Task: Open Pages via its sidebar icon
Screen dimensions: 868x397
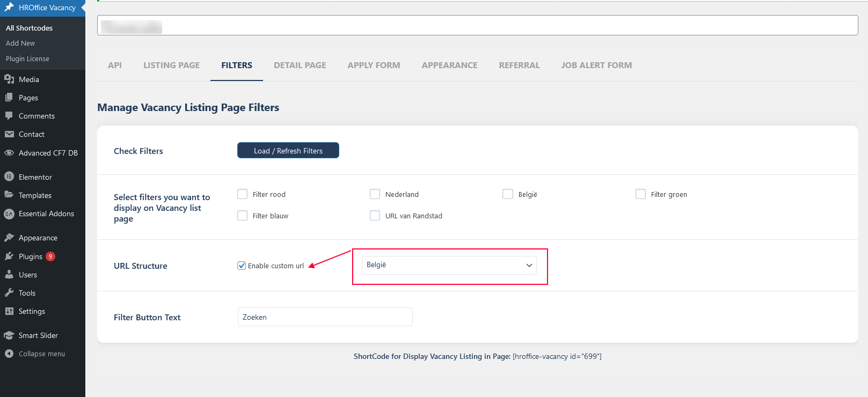Action: pos(9,98)
